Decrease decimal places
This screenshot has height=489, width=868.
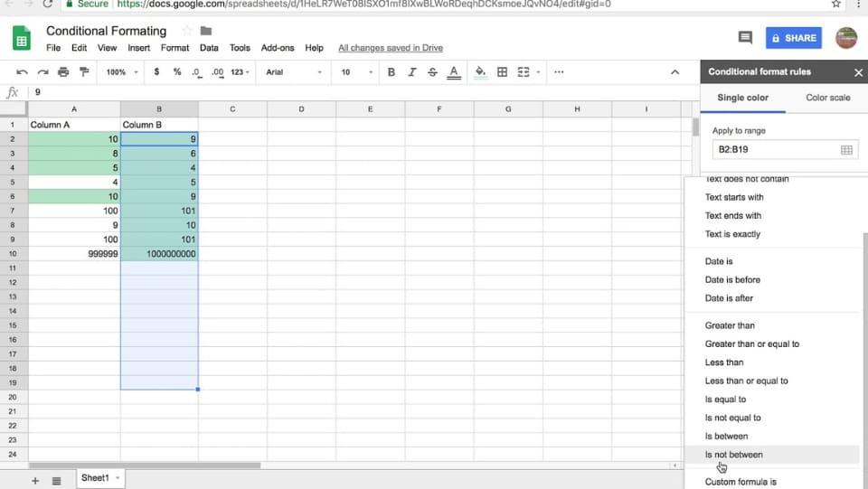pos(196,72)
